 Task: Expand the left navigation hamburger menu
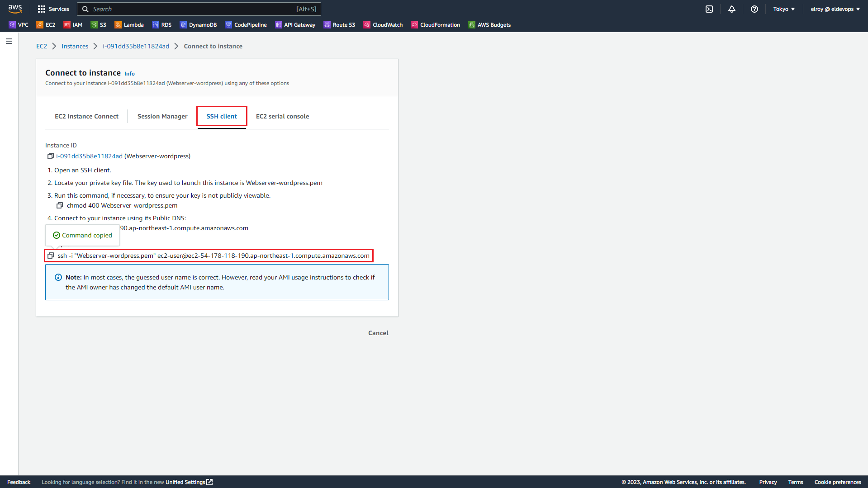coord(9,41)
